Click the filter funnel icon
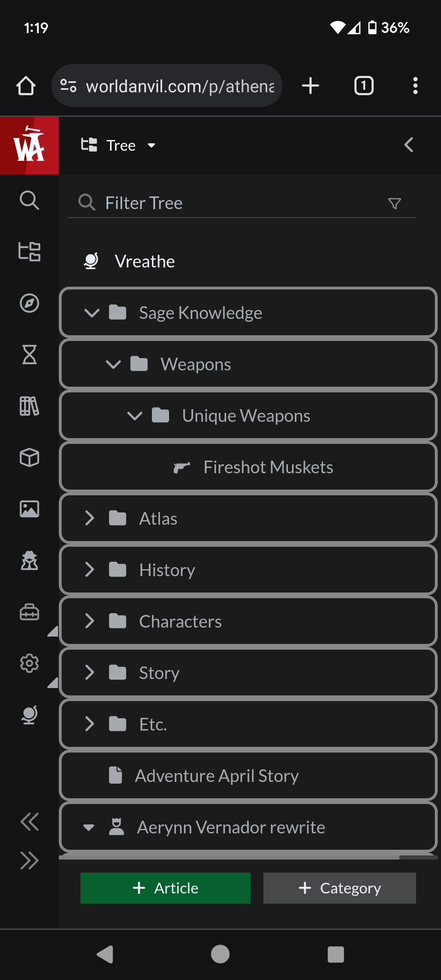Image resolution: width=441 pixels, height=980 pixels. 394,203
